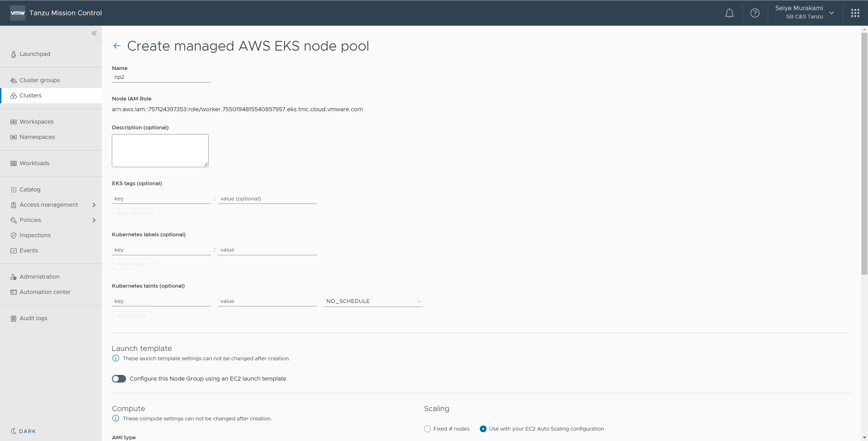Click the page vertical scrollbar

pyautogui.click(x=864, y=153)
